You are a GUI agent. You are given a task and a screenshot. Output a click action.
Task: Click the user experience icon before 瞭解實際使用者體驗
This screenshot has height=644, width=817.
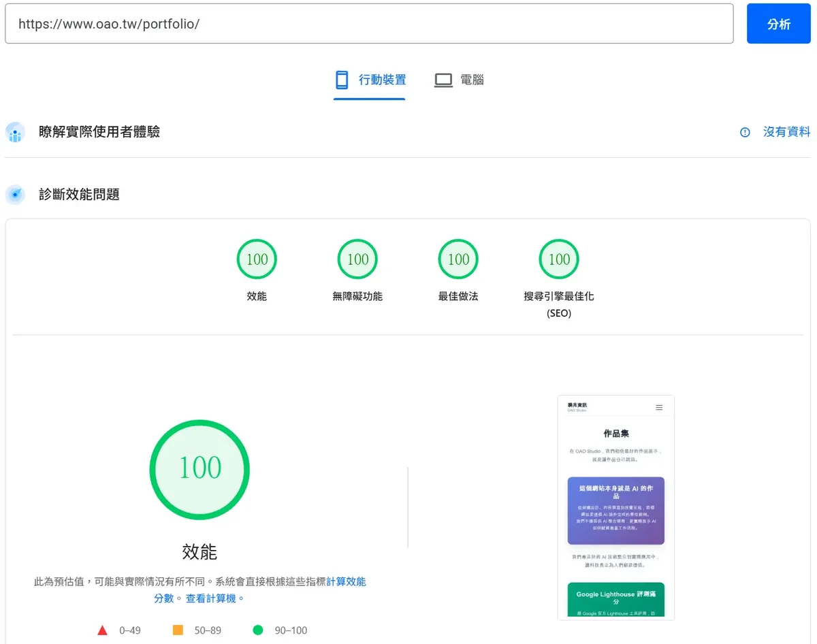click(15, 132)
